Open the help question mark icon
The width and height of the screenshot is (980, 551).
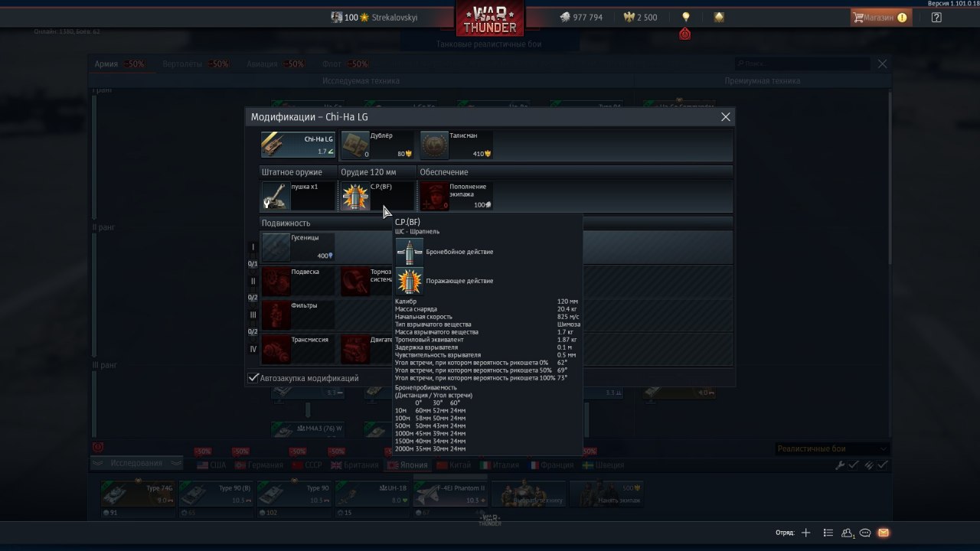click(936, 17)
